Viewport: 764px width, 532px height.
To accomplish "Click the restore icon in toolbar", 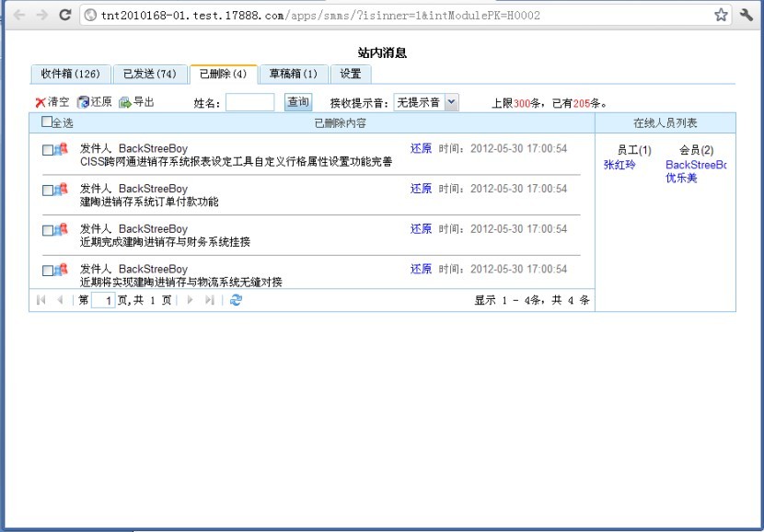I will point(84,103).
